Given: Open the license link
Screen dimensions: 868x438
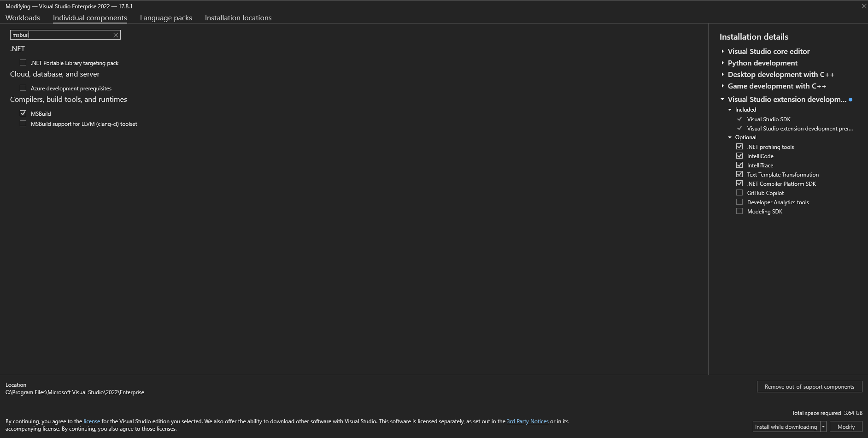Looking at the screenshot, I should click(x=92, y=421).
